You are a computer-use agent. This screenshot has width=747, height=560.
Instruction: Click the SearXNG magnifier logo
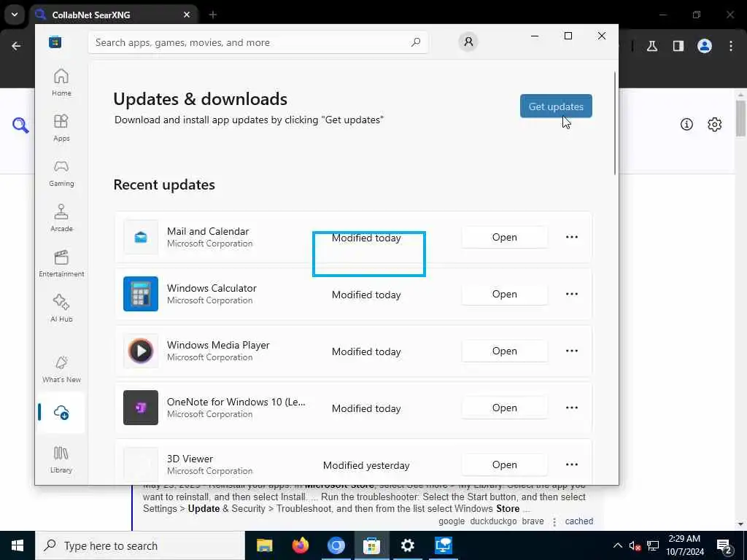coord(20,125)
